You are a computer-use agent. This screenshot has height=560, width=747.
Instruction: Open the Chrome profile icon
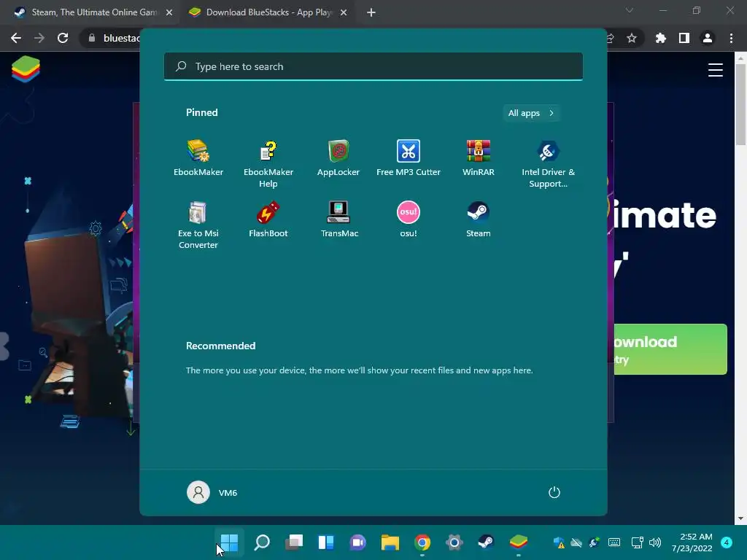[708, 38]
